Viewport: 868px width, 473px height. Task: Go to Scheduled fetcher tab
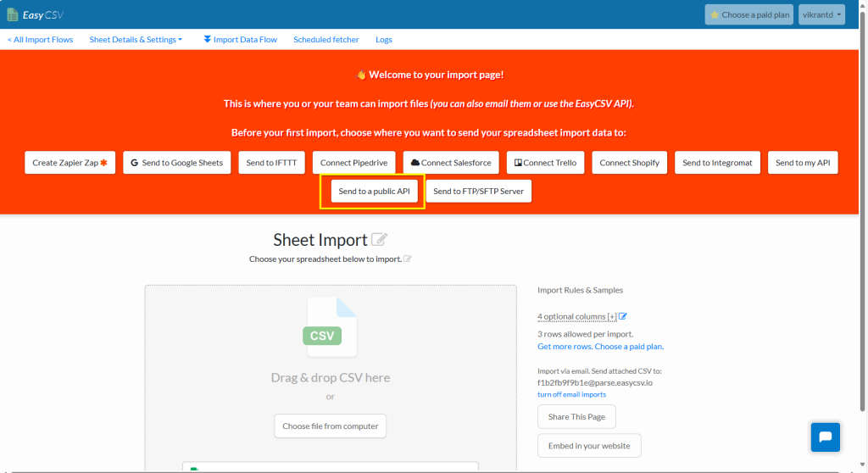click(x=325, y=40)
